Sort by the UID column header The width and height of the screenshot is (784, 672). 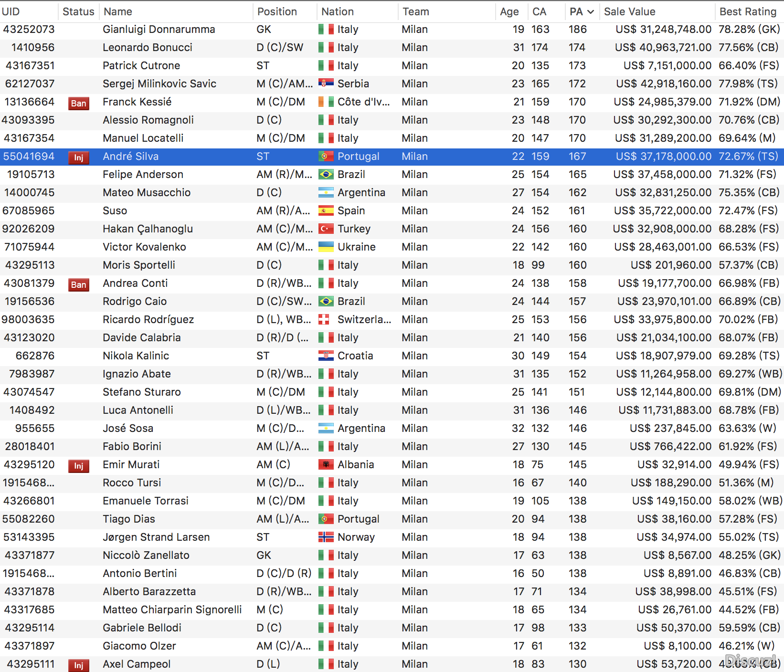click(x=11, y=11)
